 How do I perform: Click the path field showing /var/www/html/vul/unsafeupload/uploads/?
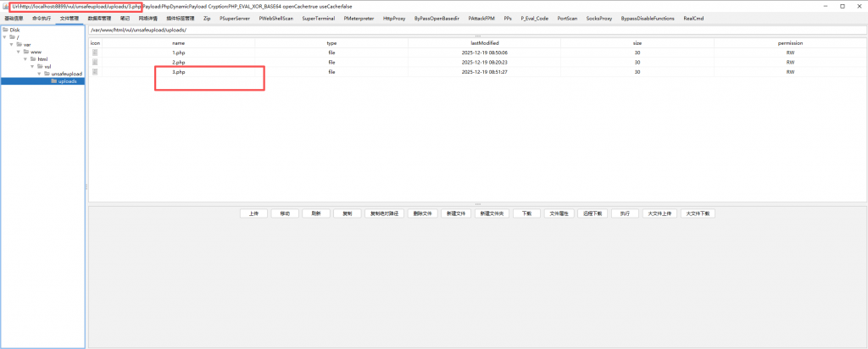click(x=477, y=30)
